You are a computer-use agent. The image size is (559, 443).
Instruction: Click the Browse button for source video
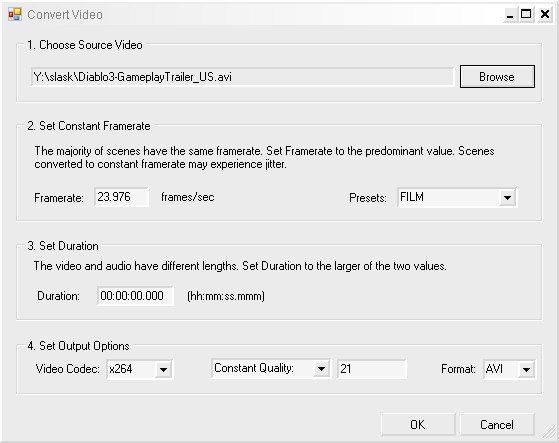pos(497,76)
